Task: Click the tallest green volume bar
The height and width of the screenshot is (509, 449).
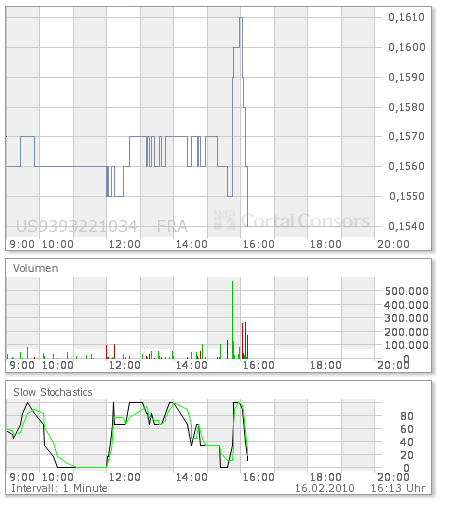Action: [x=232, y=320]
